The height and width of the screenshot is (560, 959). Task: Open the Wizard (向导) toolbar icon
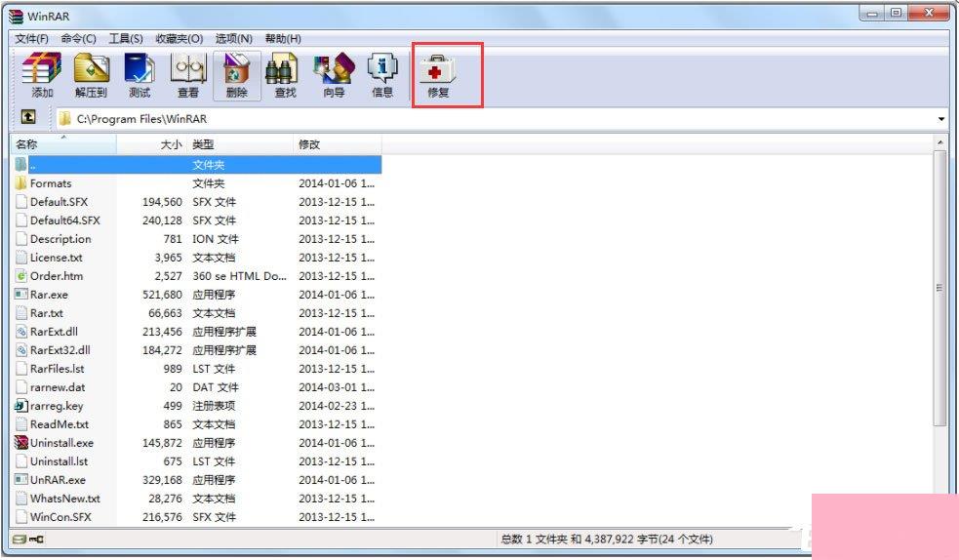click(x=334, y=68)
